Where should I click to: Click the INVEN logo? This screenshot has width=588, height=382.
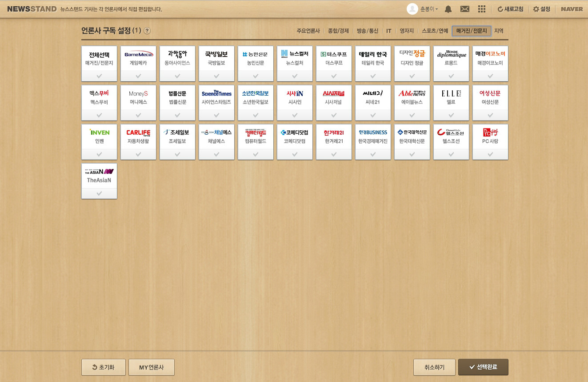pyautogui.click(x=99, y=133)
